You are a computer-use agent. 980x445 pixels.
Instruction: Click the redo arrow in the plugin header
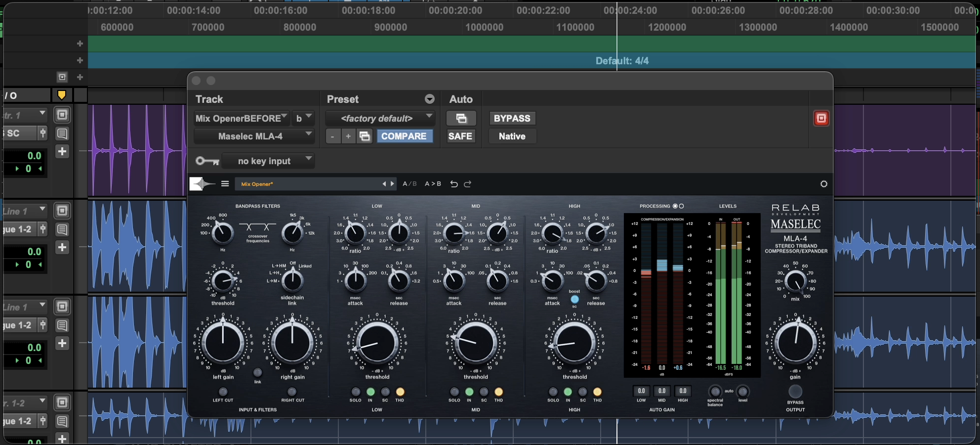click(467, 183)
